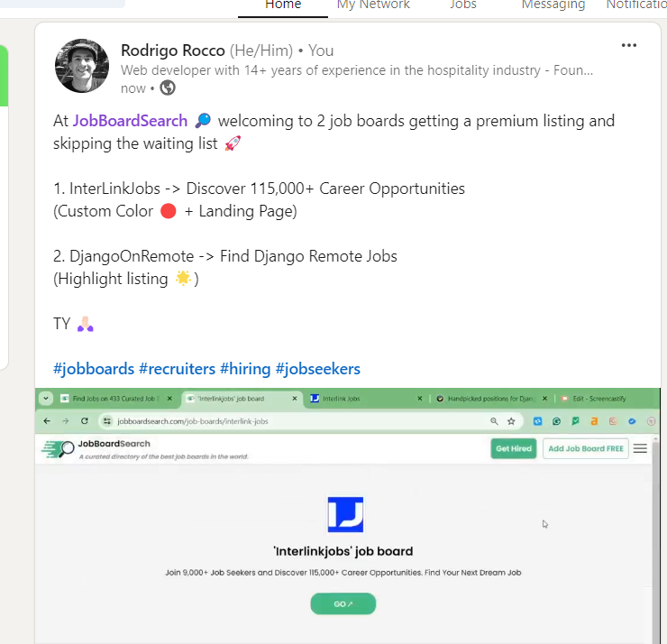Open the hamburger menu on JobBoardSearch
Screen dimensions: 667x644
pyautogui.click(x=640, y=448)
